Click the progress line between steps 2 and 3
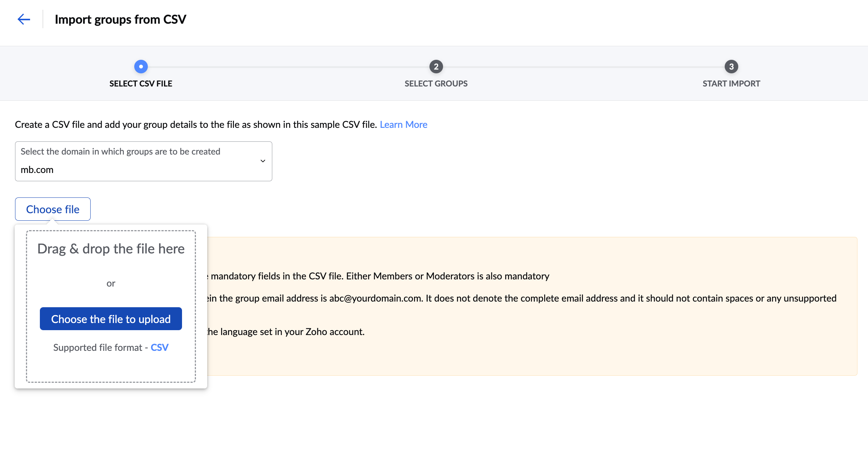This screenshot has height=455, width=868. coord(584,67)
